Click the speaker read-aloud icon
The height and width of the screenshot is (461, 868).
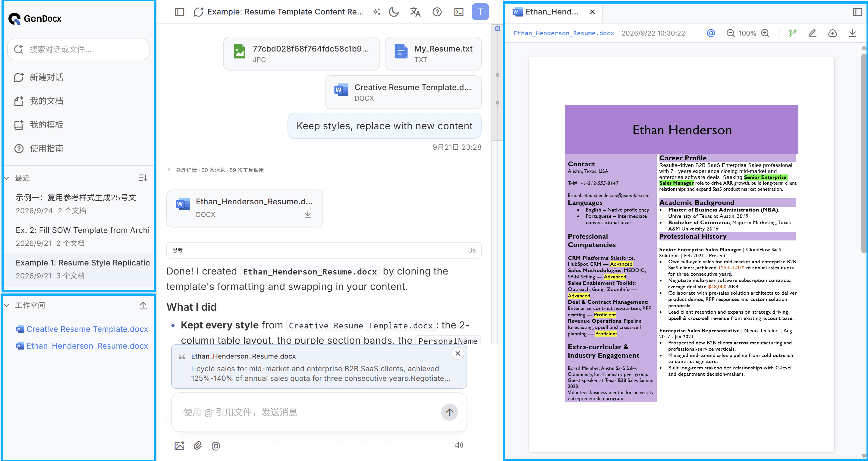[x=459, y=445]
